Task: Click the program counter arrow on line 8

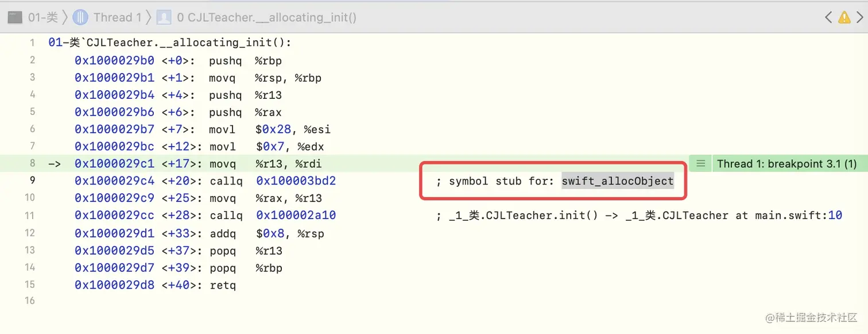Action: point(55,164)
